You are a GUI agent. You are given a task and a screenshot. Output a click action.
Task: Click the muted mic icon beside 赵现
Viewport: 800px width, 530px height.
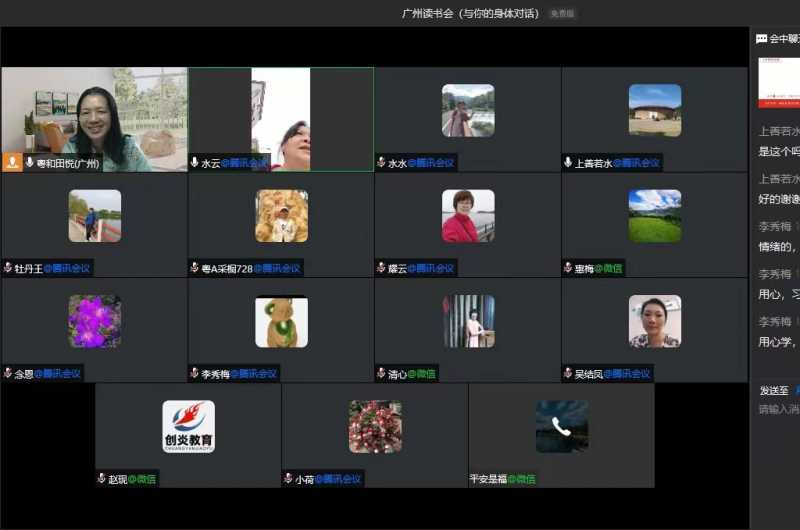(101, 479)
